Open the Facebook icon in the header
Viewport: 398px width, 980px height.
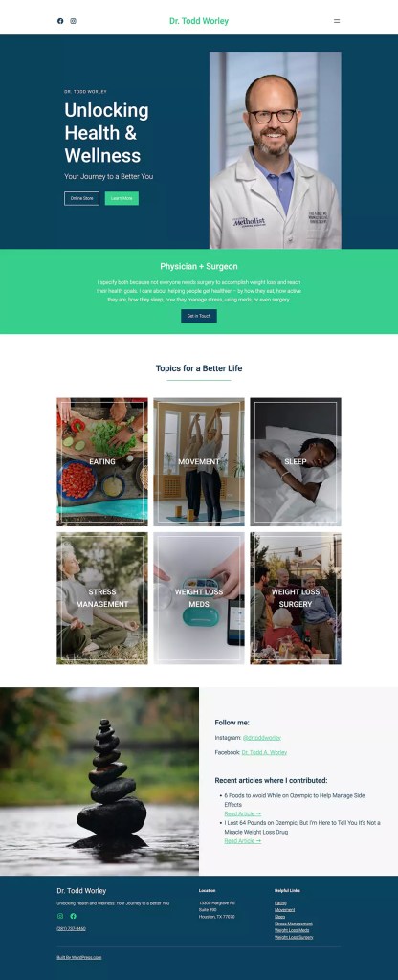60,21
